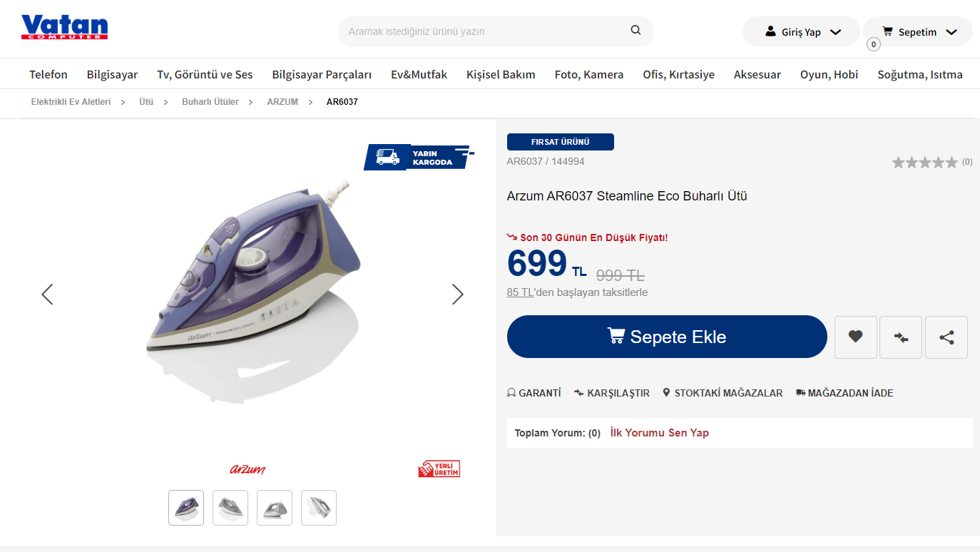Add product to favorites with heart icon
The image size is (980, 552).
855,337
